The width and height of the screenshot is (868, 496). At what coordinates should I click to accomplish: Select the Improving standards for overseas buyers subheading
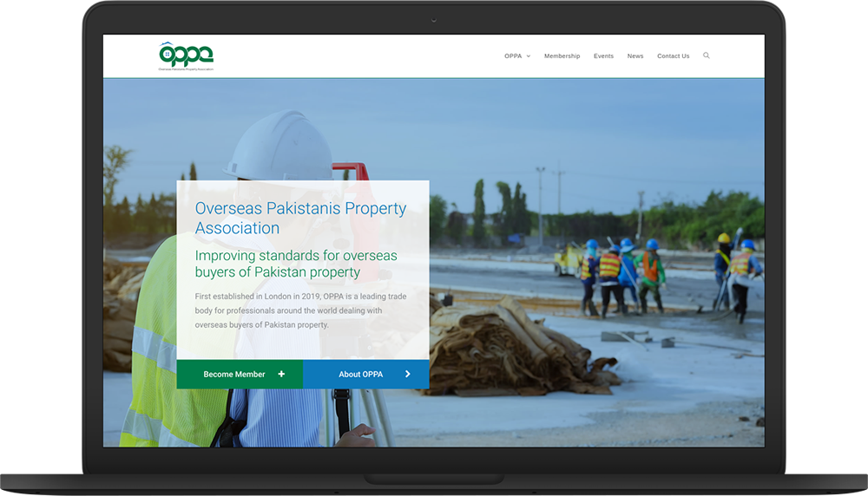click(296, 264)
